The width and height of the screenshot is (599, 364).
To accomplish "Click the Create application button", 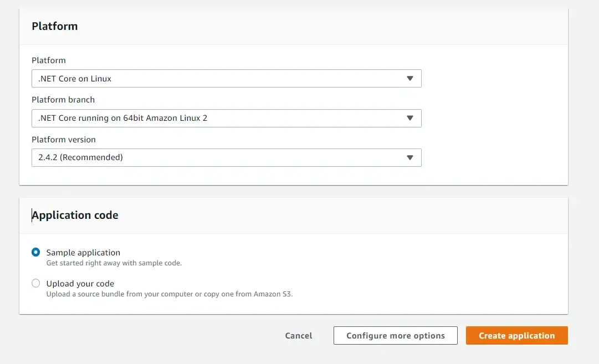I will 516,335.
